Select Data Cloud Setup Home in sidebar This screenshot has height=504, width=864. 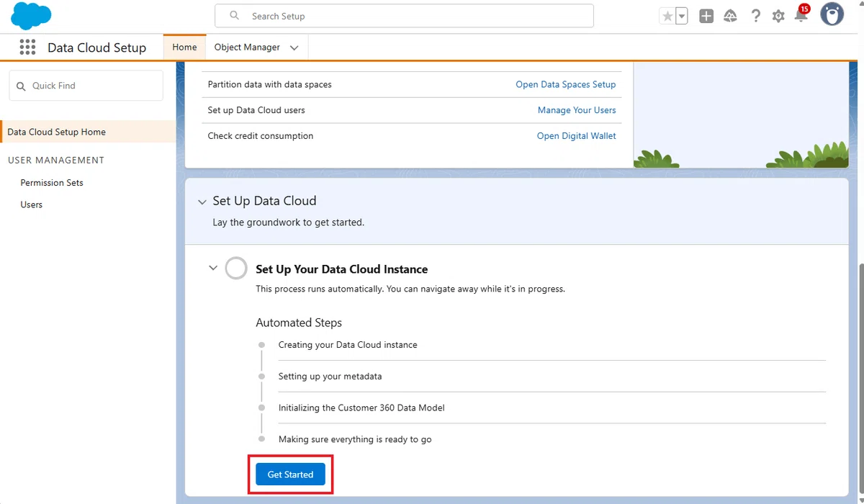(x=87, y=132)
